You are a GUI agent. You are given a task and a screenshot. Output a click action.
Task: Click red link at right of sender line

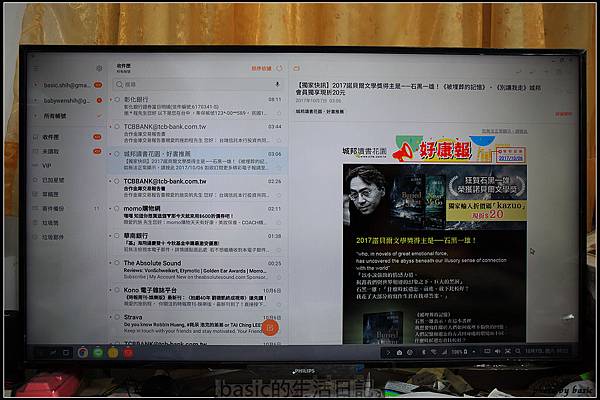click(x=564, y=114)
